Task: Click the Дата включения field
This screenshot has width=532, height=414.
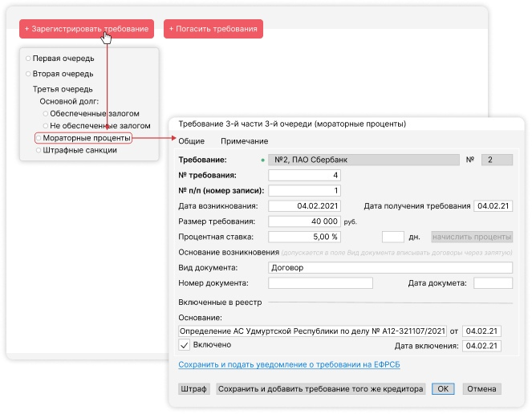Action: tap(481, 346)
